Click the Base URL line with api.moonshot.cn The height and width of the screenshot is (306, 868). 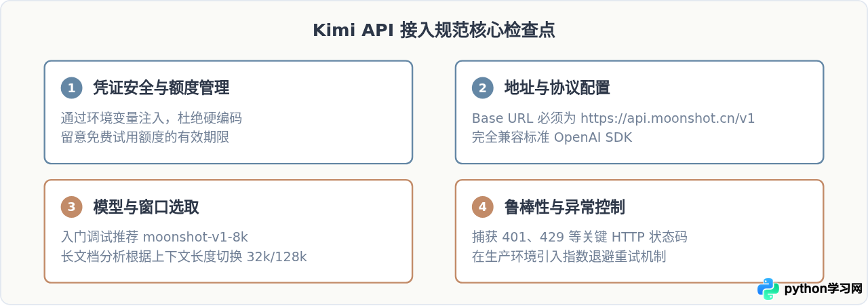pyautogui.click(x=613, y=118)
